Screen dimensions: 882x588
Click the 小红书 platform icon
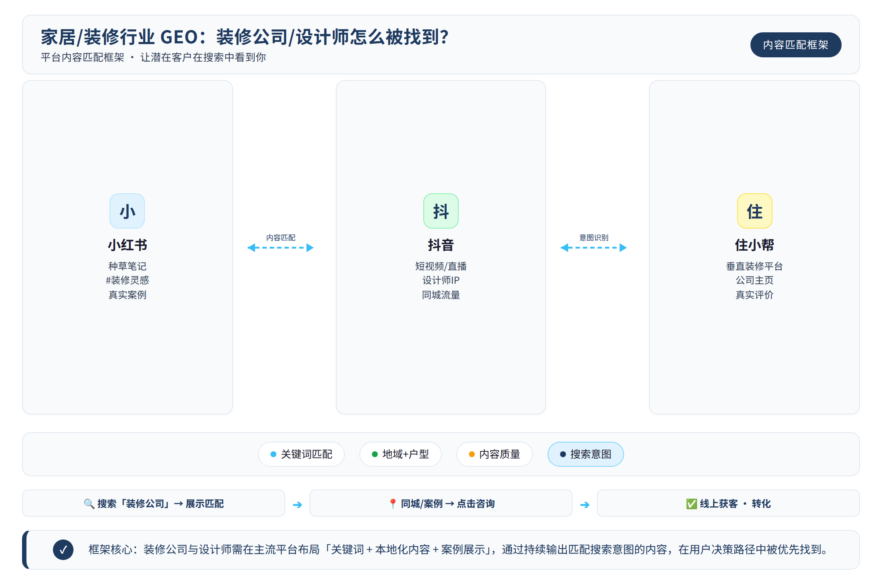(x=127, y=211)
